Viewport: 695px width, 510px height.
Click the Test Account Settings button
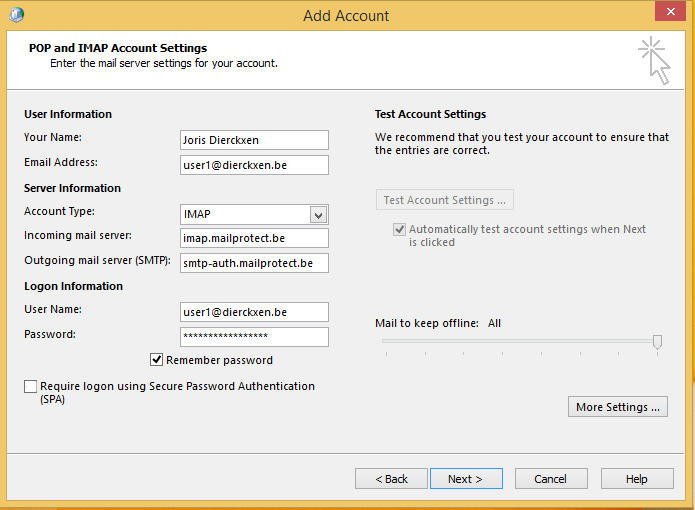pos(444,200)
